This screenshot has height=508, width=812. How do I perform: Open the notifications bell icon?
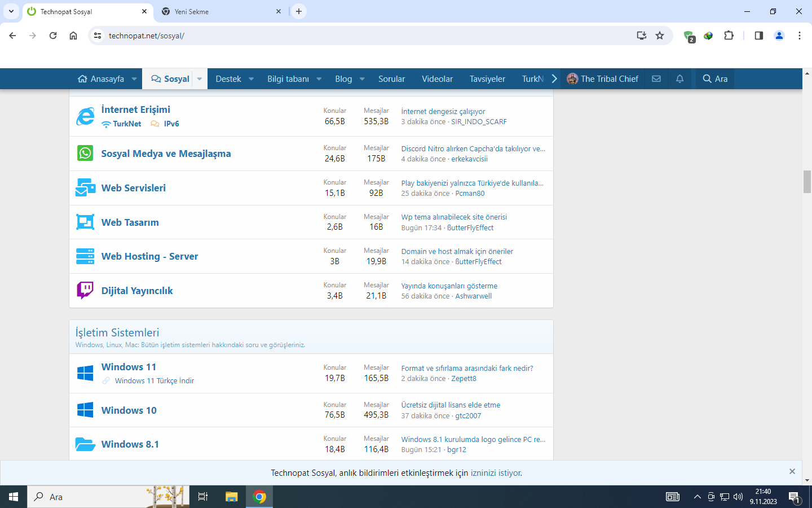point(679,79)
